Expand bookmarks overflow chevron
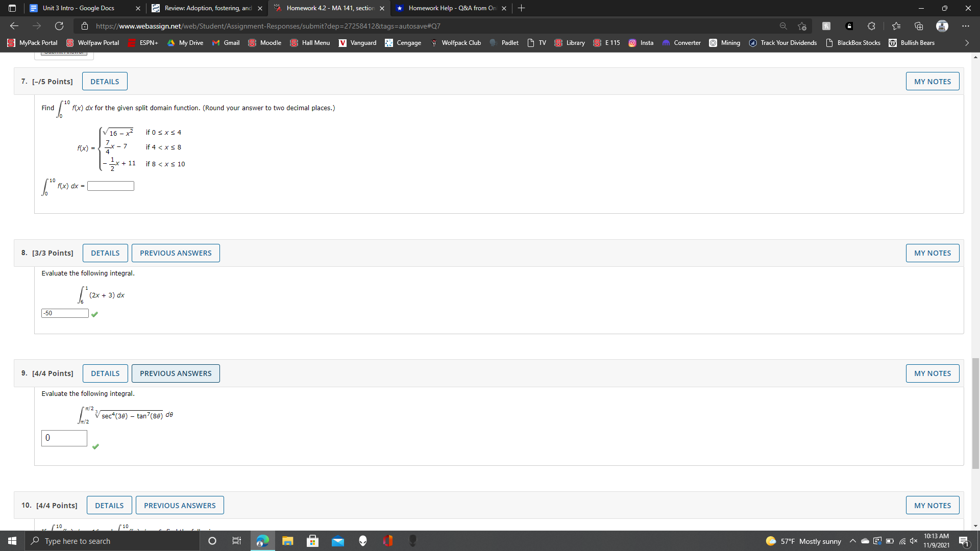 click(966, 43)
